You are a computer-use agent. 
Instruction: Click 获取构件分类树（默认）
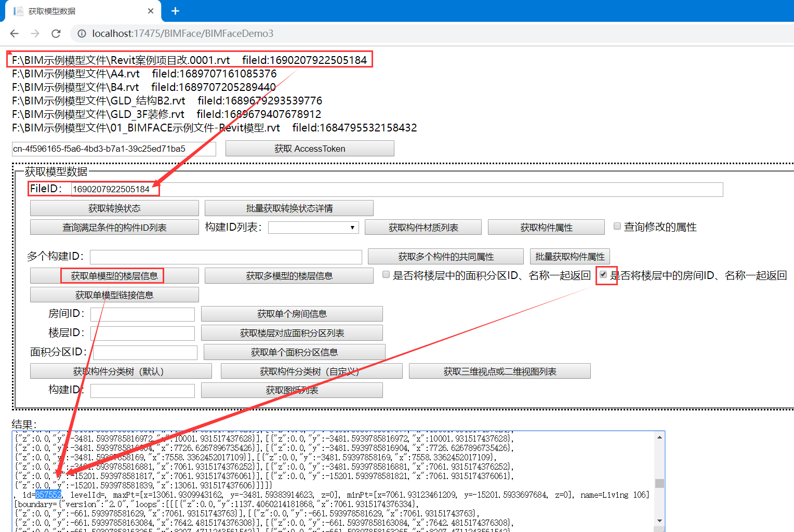(121, 370)
